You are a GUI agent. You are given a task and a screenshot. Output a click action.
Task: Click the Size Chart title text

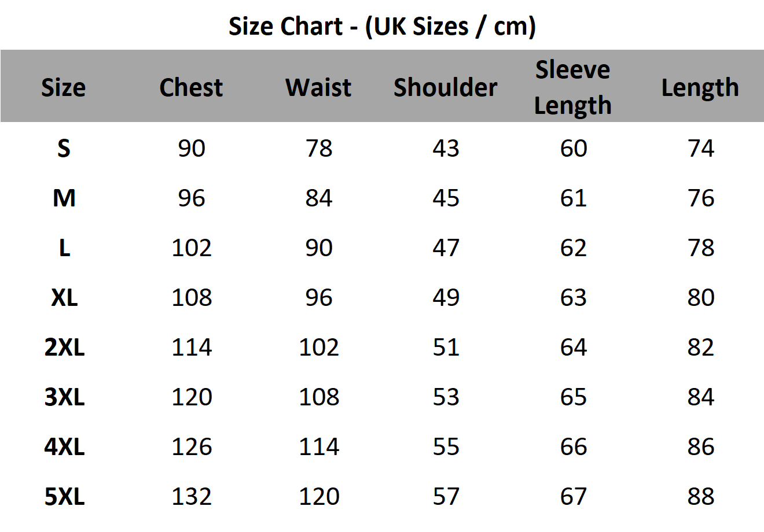pos(382,27)
